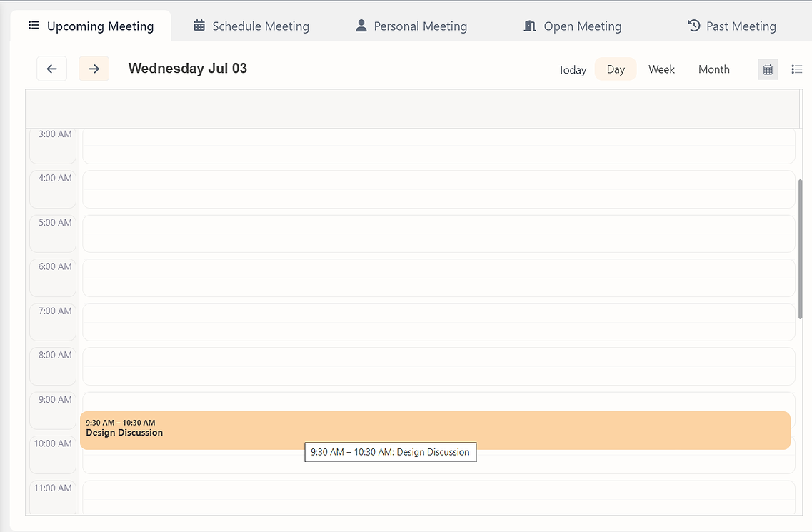The image size is (812, 532).
Task: Select Day view
Action: (616, 69)
